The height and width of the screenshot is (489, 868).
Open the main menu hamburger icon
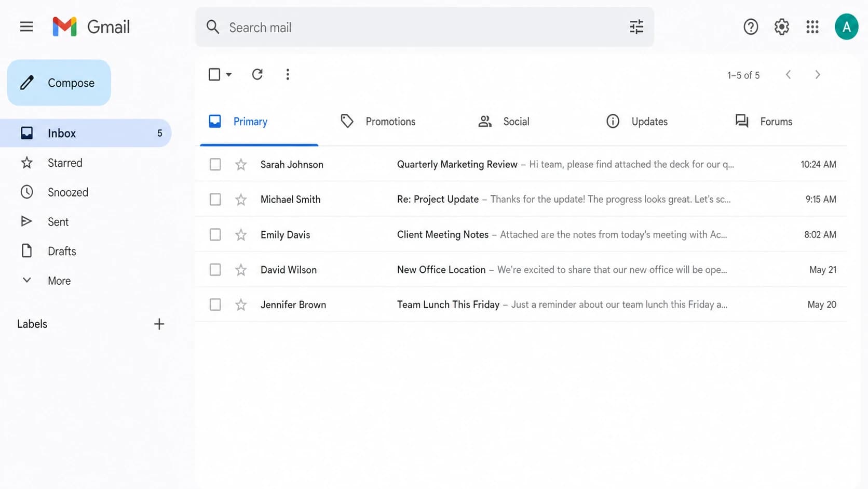point(26,27)
